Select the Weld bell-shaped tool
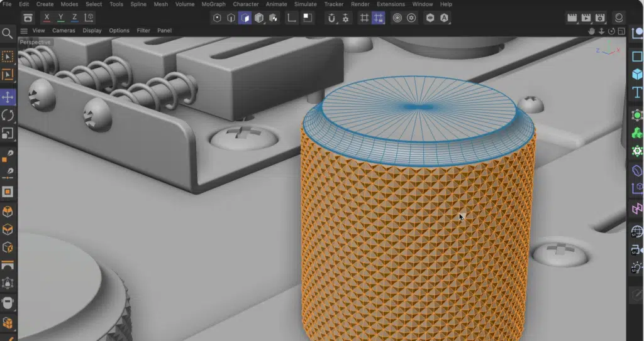 tap(8, 283)
